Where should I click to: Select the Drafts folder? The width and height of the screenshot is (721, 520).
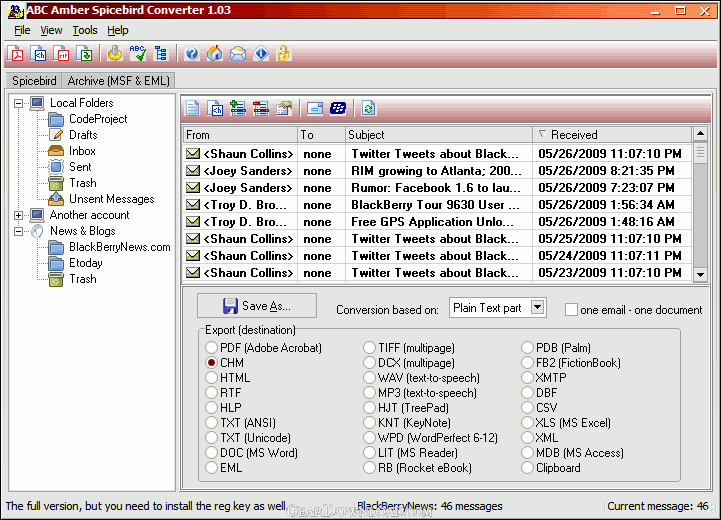(83, 135)
